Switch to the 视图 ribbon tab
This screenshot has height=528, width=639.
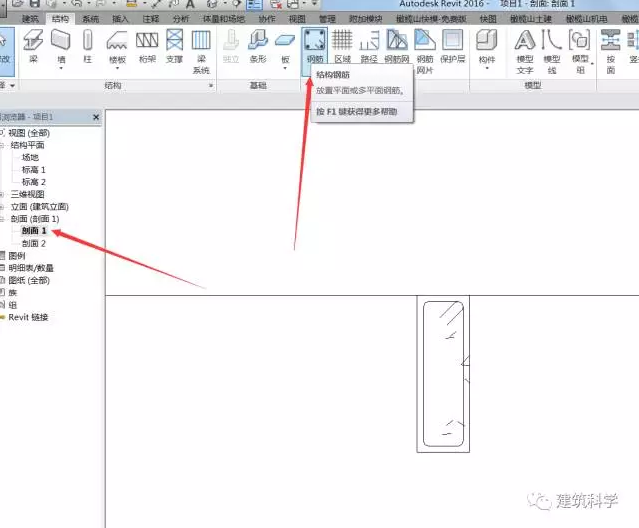tap(297, 19)
